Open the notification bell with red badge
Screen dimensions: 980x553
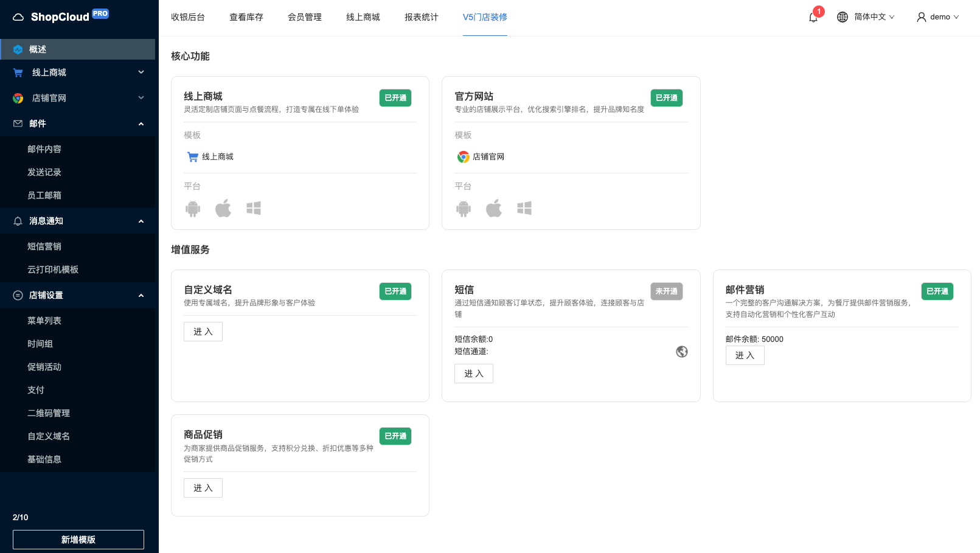point(813,17)
